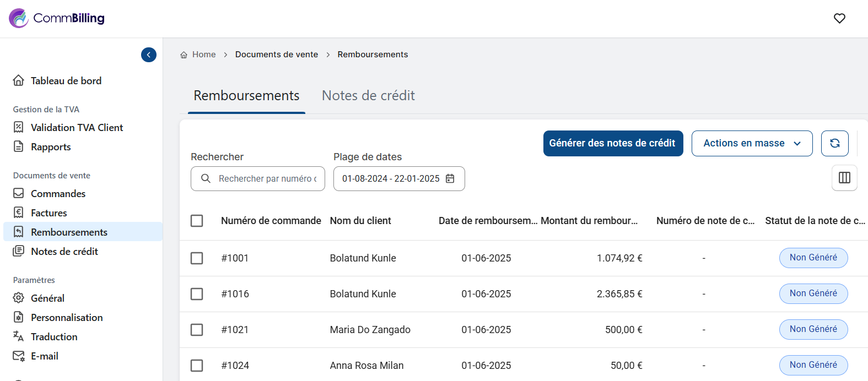Collapse the sidebar with the arrow button

(x=149, y=55)
